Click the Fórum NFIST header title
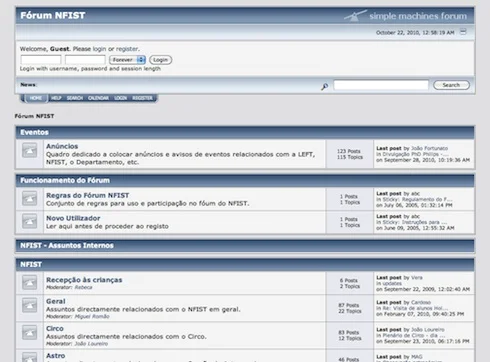490x362 pixels. pos(53,15)
